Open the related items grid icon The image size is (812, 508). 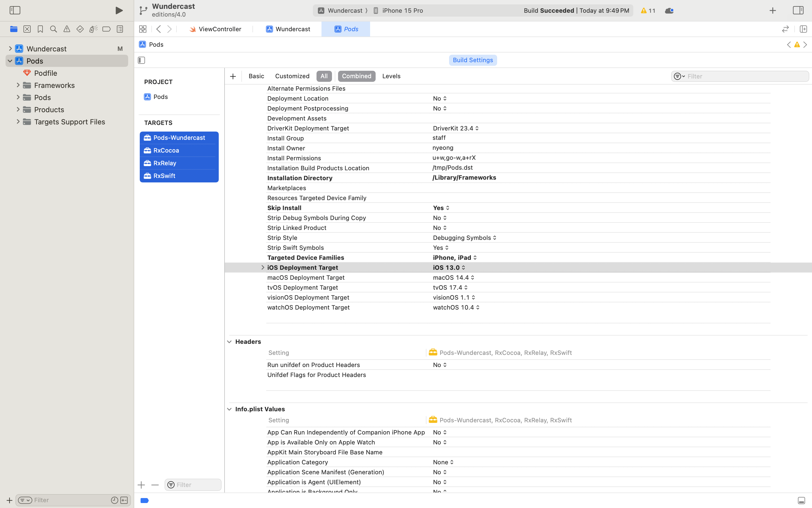pyautogui.click(x=143, y=29)
